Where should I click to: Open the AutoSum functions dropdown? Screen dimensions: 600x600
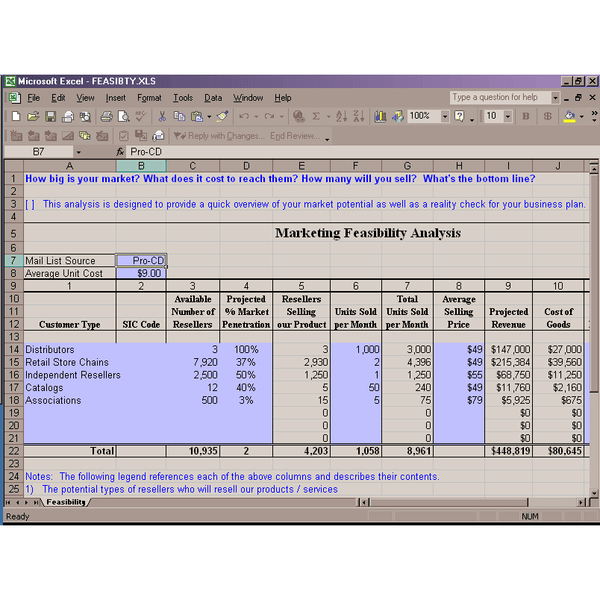328,116
